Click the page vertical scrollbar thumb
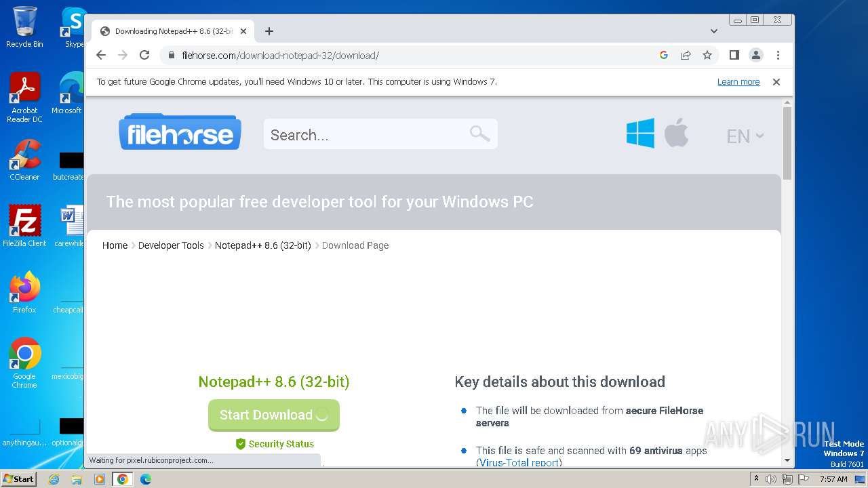 point(787,143)
